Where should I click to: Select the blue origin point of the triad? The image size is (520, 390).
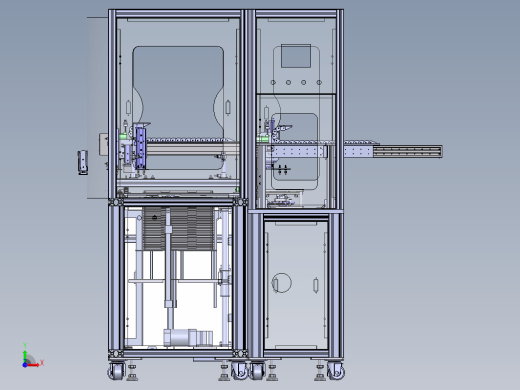point(25,365)
